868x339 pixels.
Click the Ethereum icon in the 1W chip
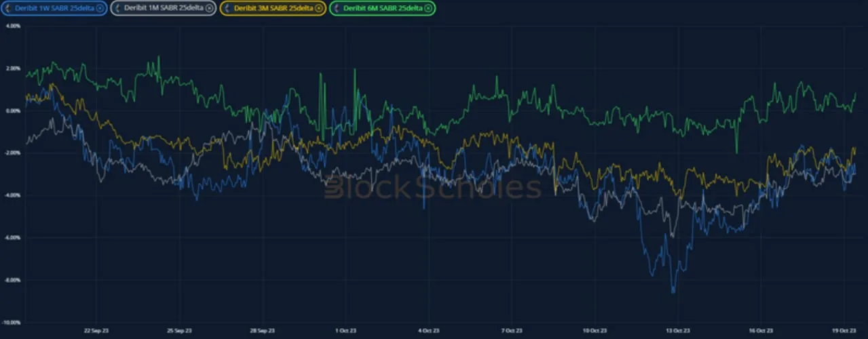(x=9, y=8)
